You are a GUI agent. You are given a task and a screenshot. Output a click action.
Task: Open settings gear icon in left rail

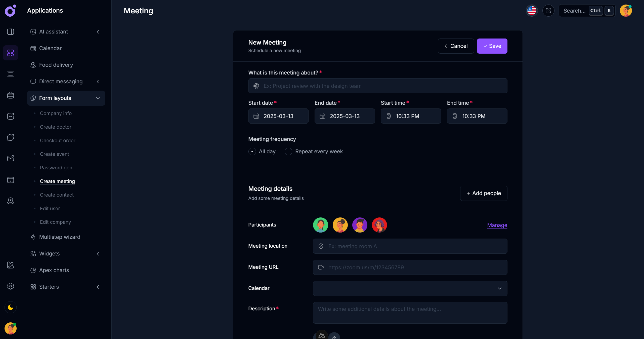pyautogui.click(x=10, y=286)
